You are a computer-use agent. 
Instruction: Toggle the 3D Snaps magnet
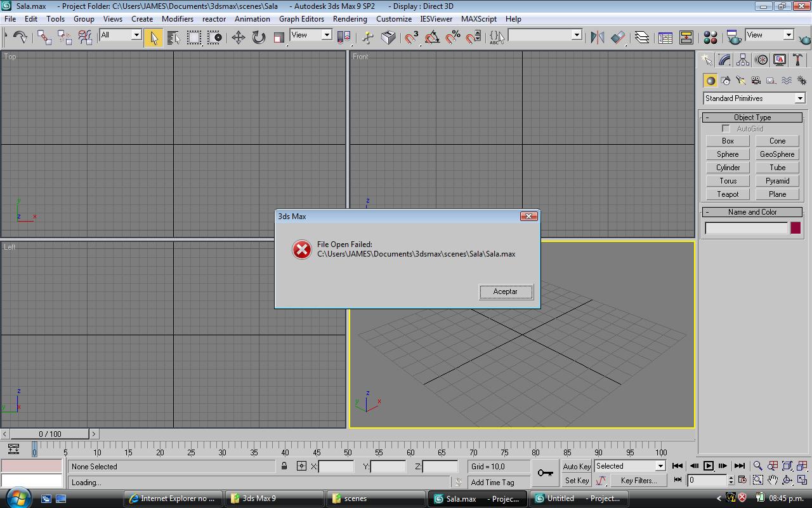point(412,37)
